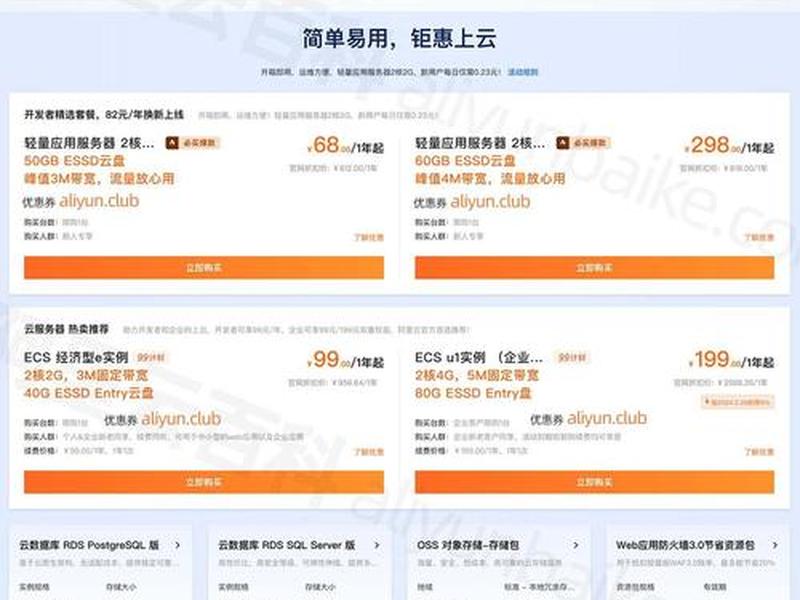Viewport: 800px width, 600px height.
Task: Open the 云数据库 RDS PostgreSQL 版 title
Action: click(x=89, y=545)
